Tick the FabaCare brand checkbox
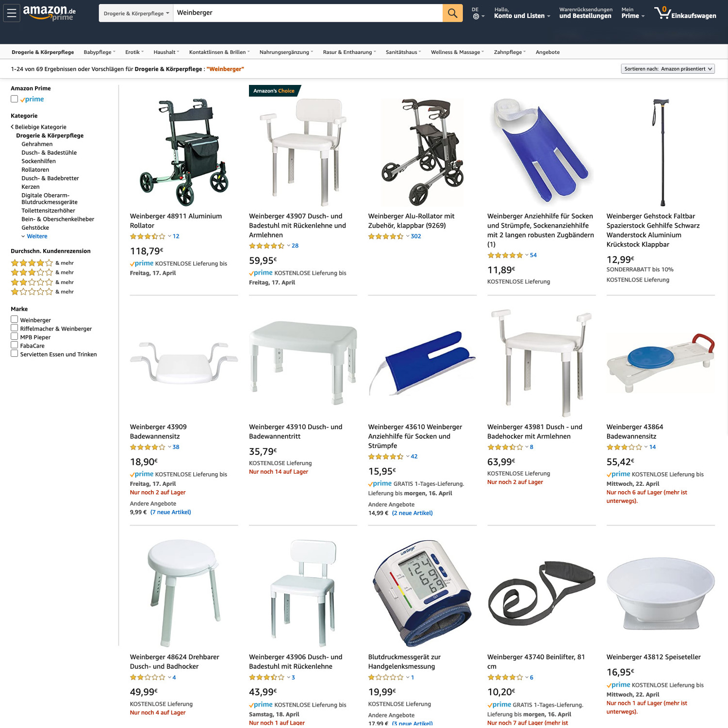Screen dimensions: 728x728 (15, 345)
